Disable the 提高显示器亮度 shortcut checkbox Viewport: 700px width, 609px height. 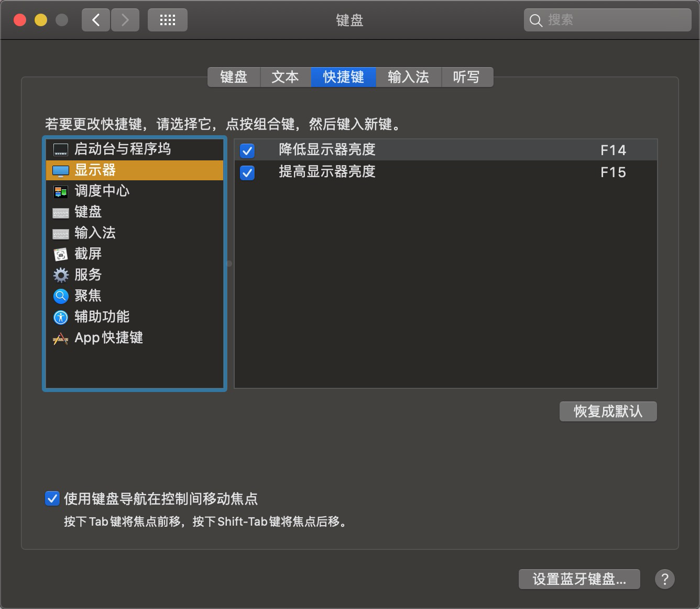click(x=247, y=172)
